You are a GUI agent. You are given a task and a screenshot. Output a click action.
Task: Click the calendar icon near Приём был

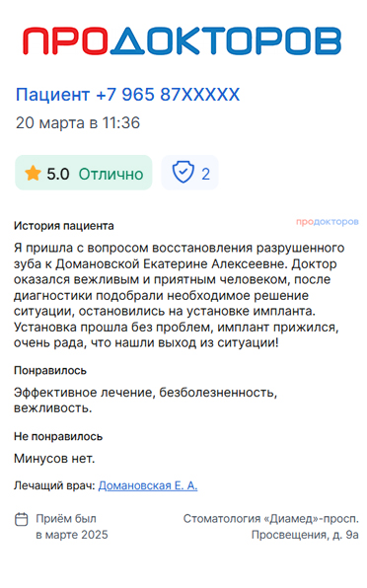tap(22, 519)
